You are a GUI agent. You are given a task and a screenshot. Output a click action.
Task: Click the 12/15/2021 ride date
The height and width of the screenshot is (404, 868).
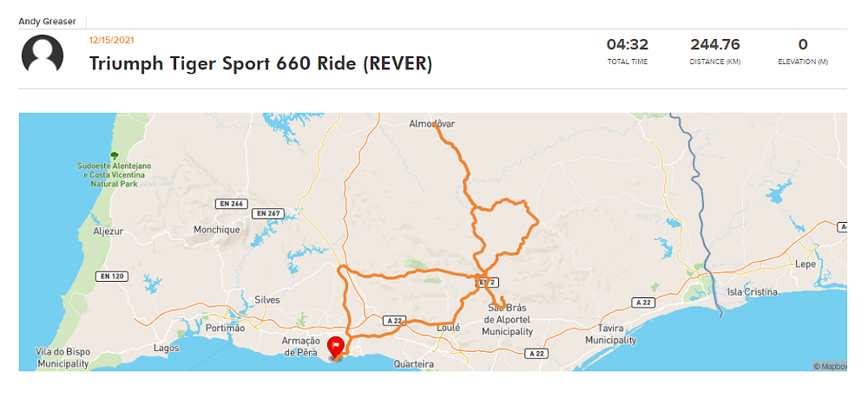coord(111,40)
